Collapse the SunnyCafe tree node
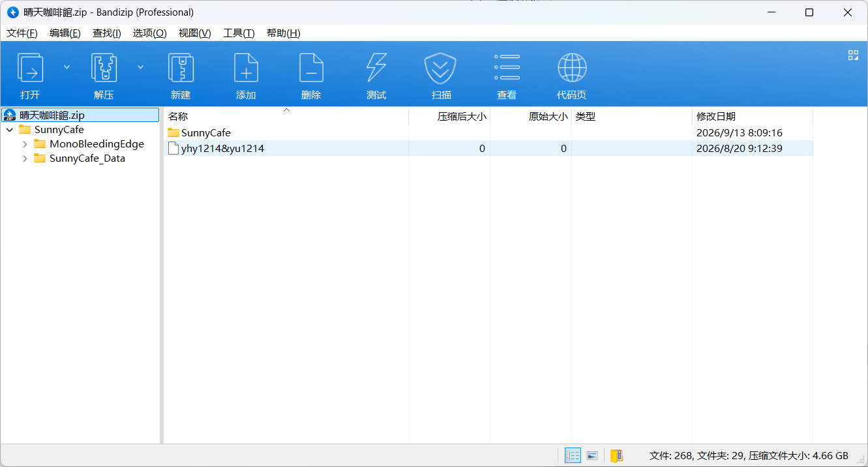The height and width of the screenshot is (467, 868). coord(10,130)
